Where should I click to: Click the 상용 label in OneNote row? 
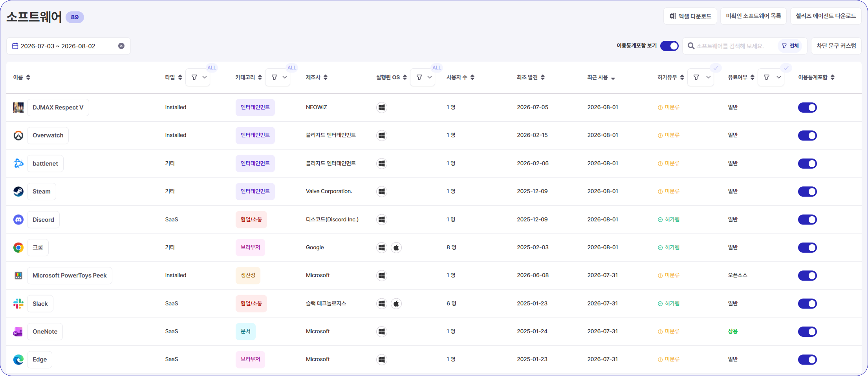(x=733, y=332)
